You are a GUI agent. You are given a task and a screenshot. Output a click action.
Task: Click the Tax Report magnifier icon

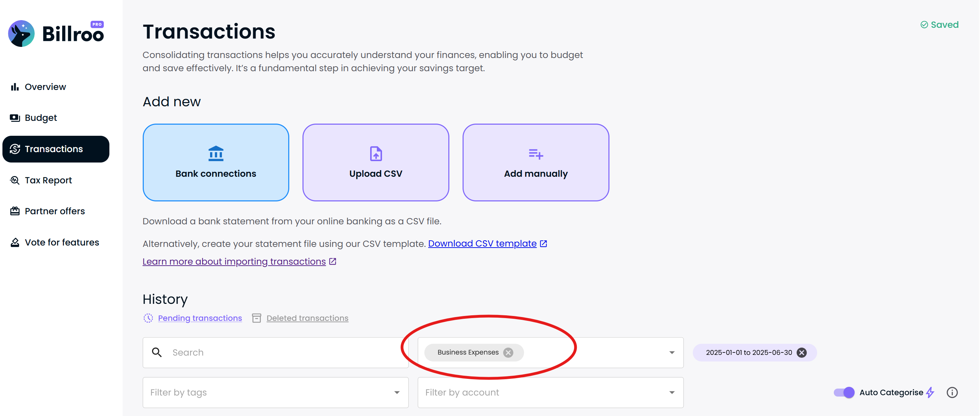coord(15,180)
